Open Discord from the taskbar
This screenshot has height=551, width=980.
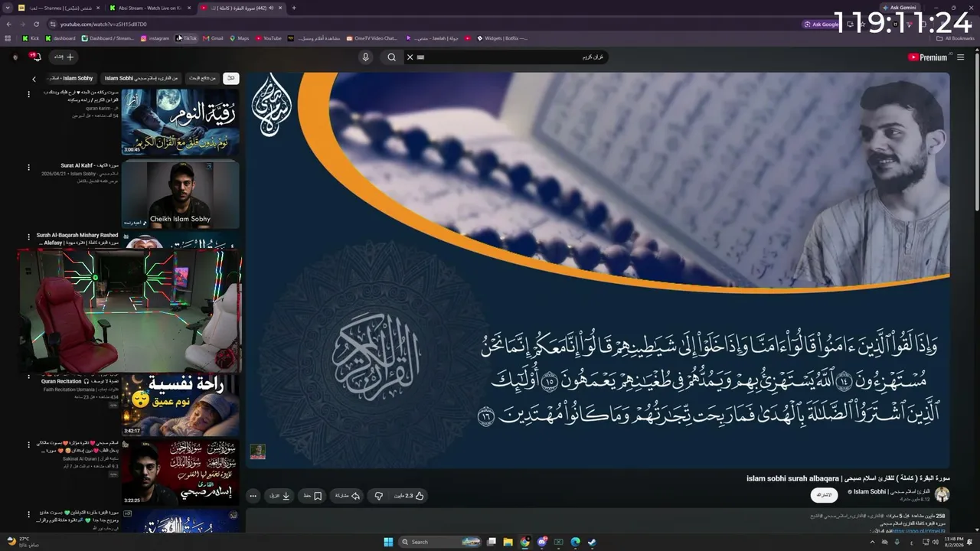coord(542,542)
